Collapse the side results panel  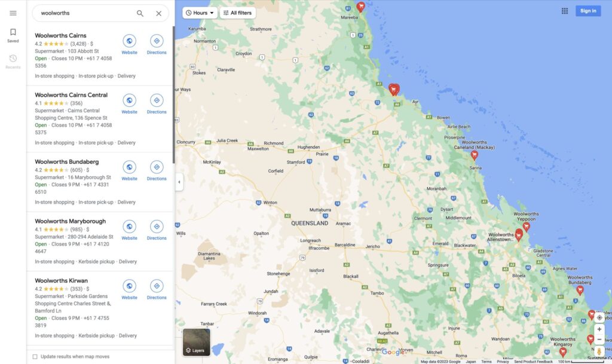click(179, 182)
